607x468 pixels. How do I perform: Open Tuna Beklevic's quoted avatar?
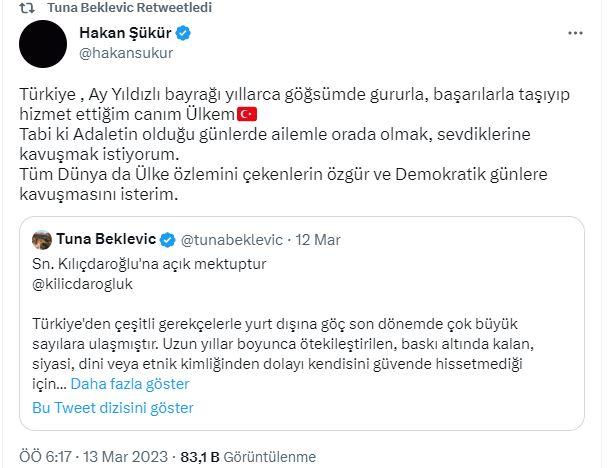(43, 240)
